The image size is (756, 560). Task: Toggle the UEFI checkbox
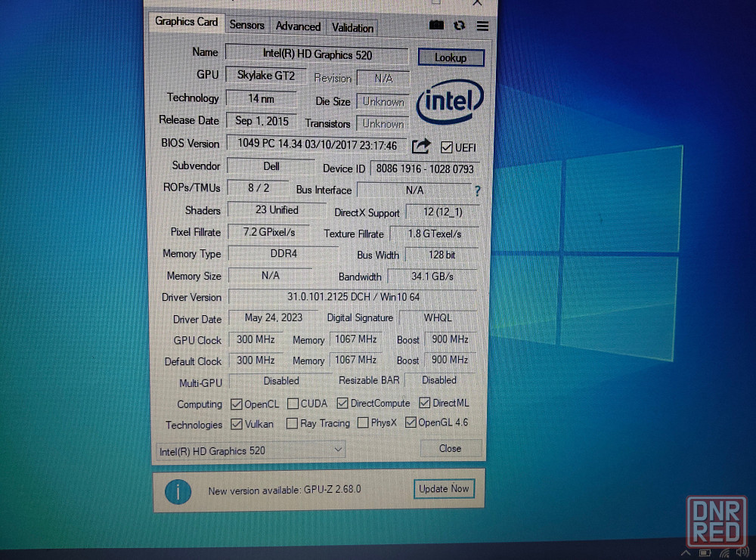447,147
